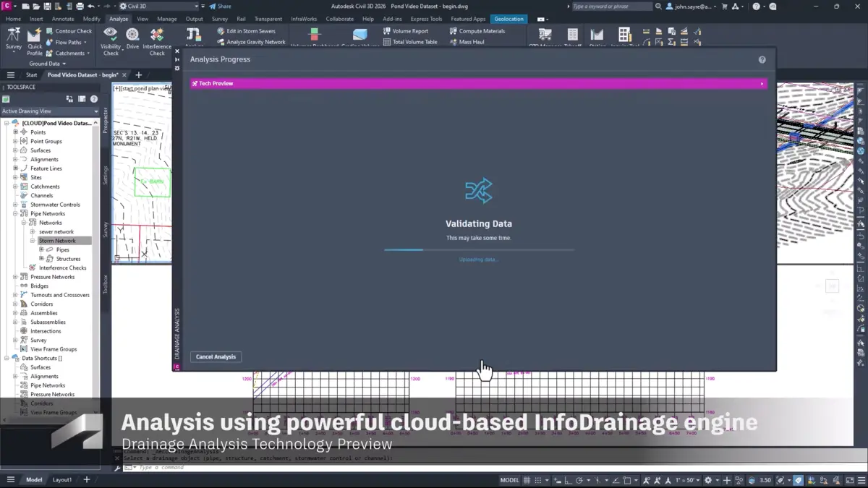Open the Civil 3D workspace dropdown
868x488 pixels.
[160, 7]
